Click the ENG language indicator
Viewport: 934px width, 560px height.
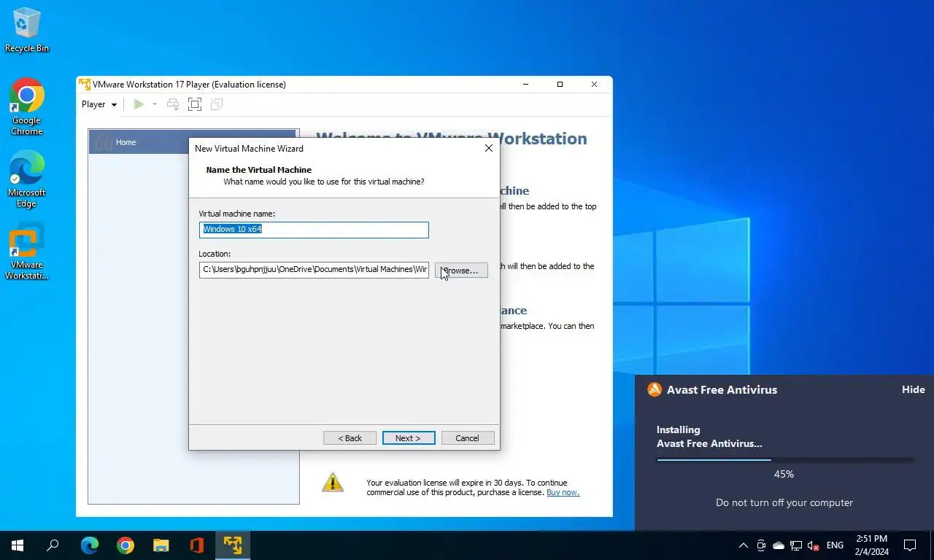click(x=835, y=545)
